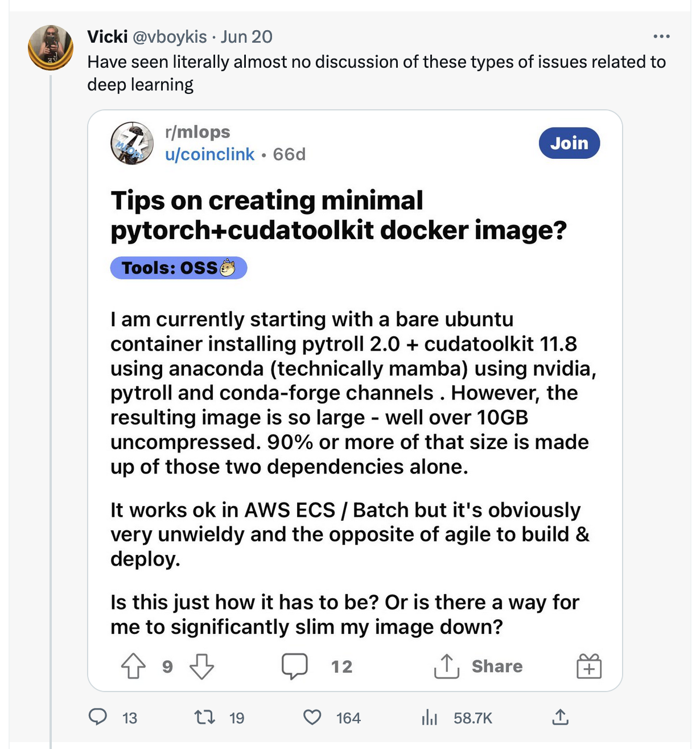Share the Reddit post
Screen dimensions: 700x749
tap(478, 666)
